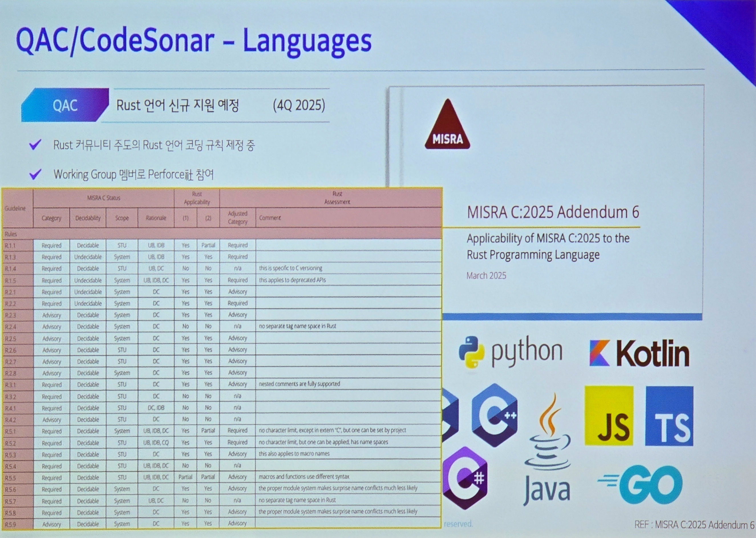Click the REF MISRA C:2025 Addendum footer text
The width and height of the screenshot is (756, 538).
tap(694, 525)
